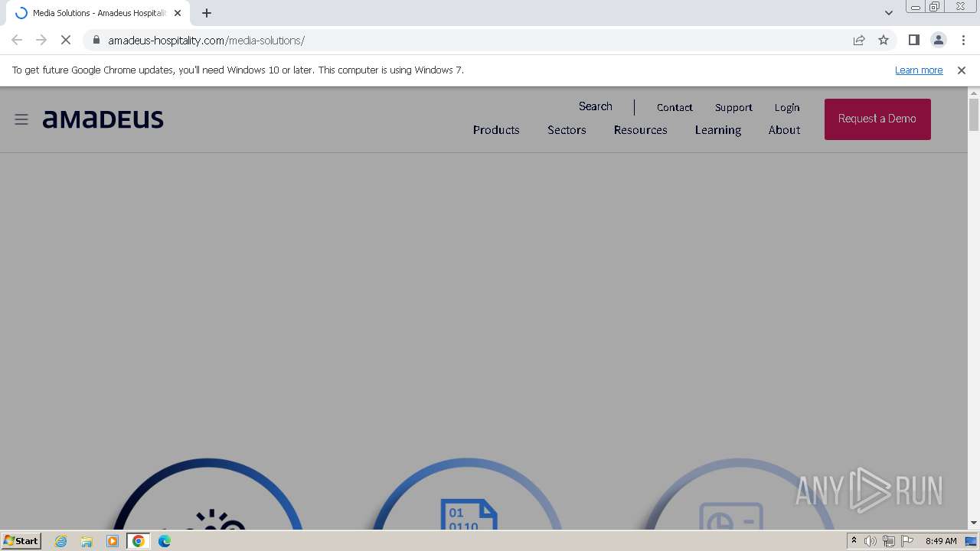Open the volume control in tray

871,541
